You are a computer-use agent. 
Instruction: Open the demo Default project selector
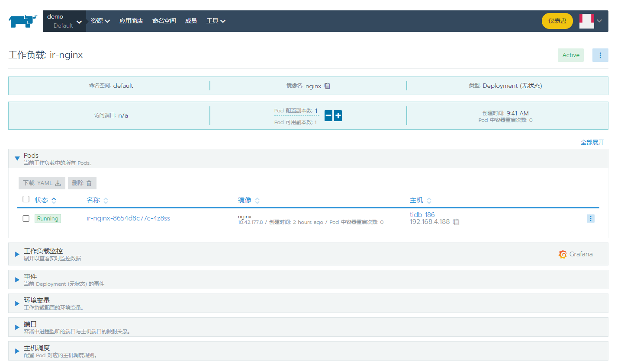click(x=64, y=21)
